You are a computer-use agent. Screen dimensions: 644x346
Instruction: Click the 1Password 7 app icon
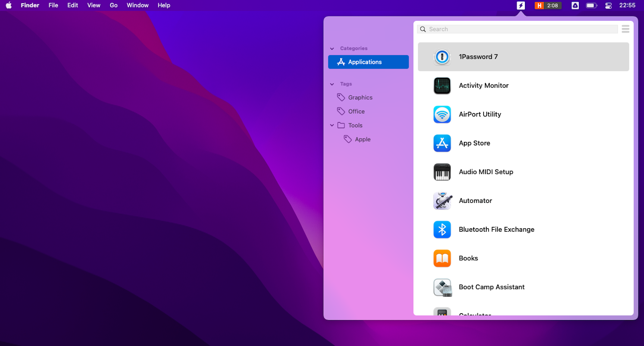click(442, 57)
